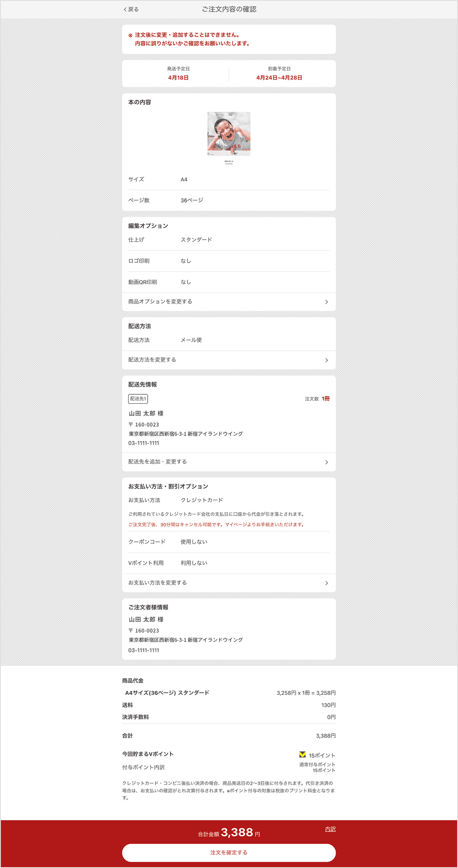Open the photo book cover thumbnail
458x868 pixels.
(229, 134)
